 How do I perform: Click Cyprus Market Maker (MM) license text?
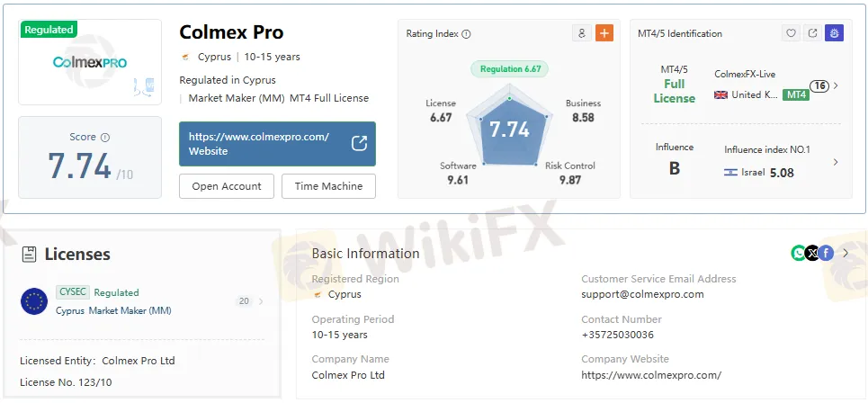(113, 310)
